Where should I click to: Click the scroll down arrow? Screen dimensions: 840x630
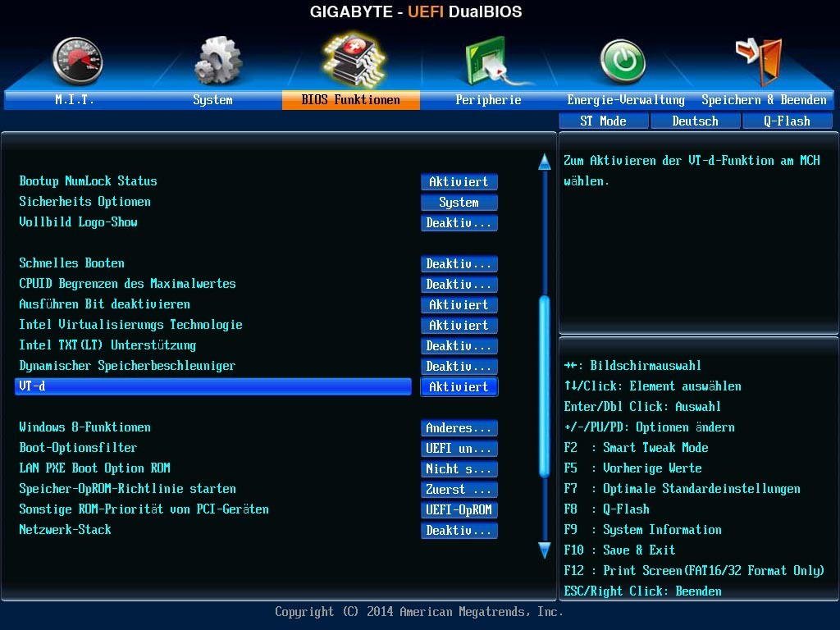[545, 550]
